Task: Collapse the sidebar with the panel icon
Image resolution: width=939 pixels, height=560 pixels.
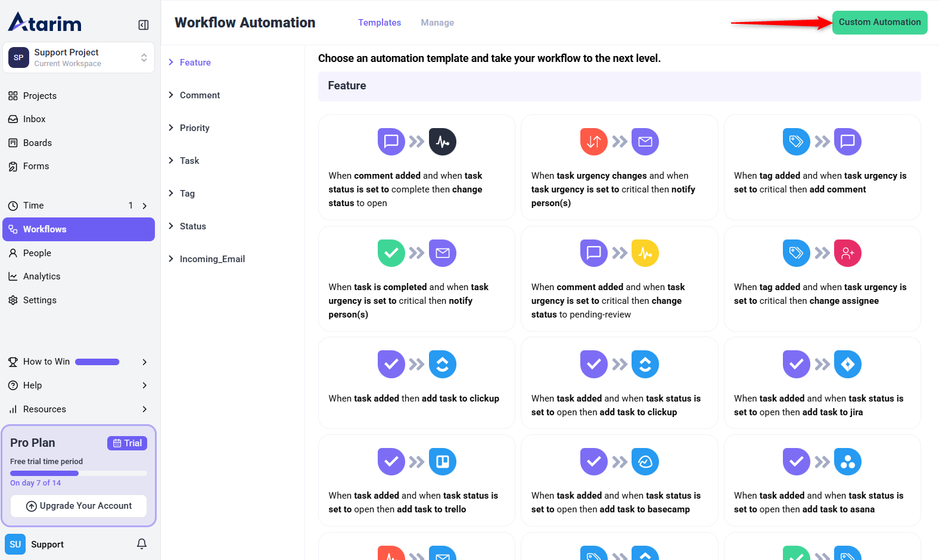Action: [x=144, y=25]
